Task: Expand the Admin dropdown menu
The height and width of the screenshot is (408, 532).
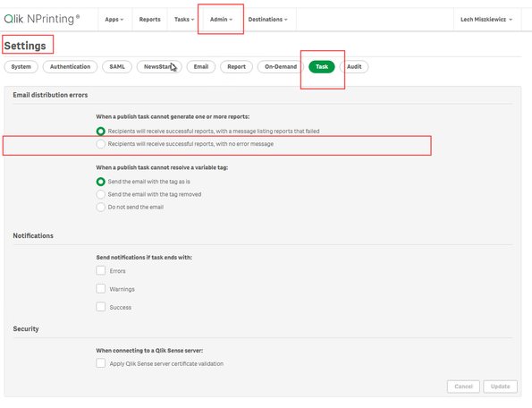Action: (x=221, y=20)
